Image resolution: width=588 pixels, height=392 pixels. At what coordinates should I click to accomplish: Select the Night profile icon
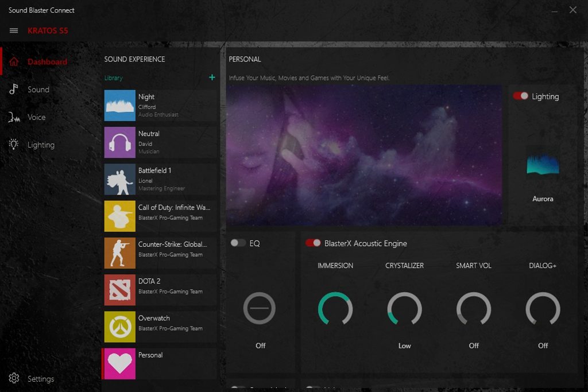click(119, 105)
